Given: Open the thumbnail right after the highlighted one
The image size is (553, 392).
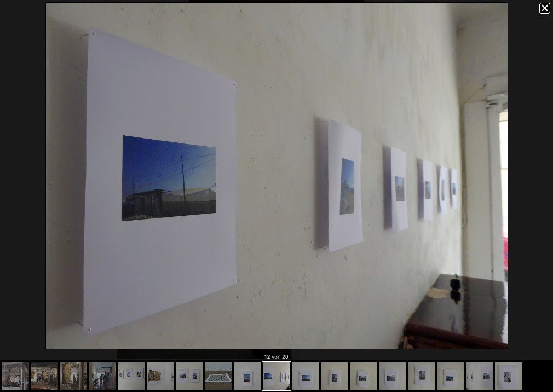Looking at the screenshot, I should (306, 376).
